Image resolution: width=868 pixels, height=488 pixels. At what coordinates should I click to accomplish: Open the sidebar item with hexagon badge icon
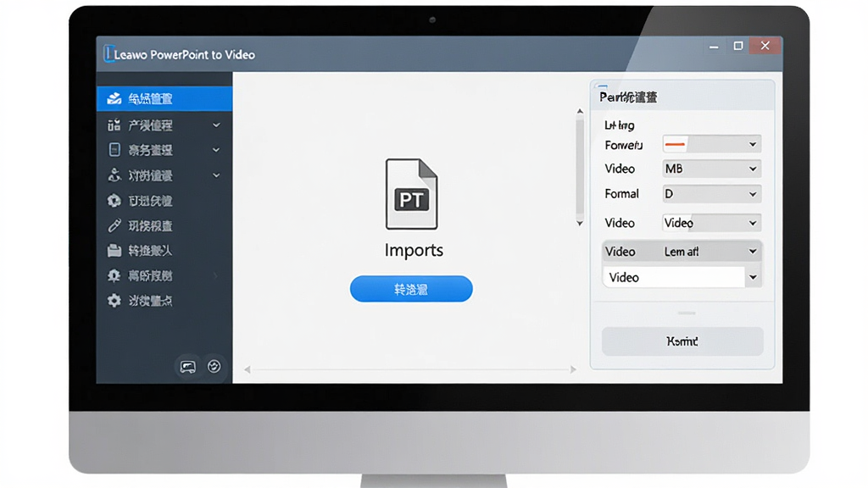pos(164,201)
